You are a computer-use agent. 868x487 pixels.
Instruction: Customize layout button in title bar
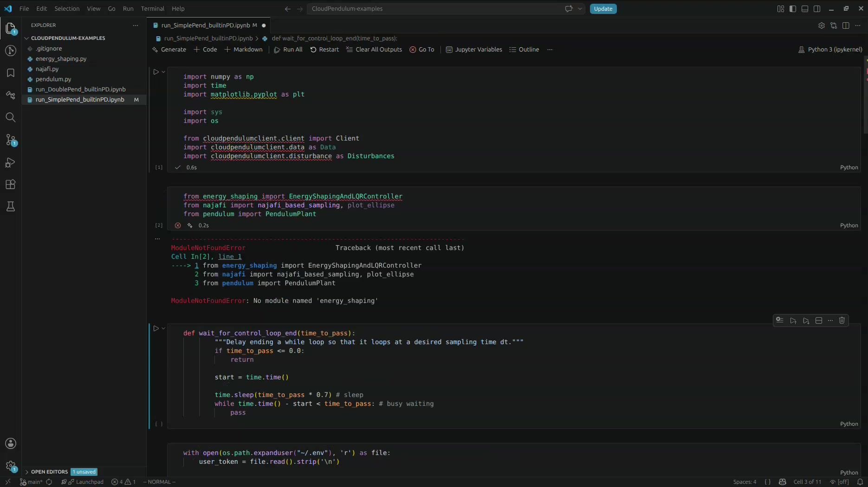tap(781, 9)
